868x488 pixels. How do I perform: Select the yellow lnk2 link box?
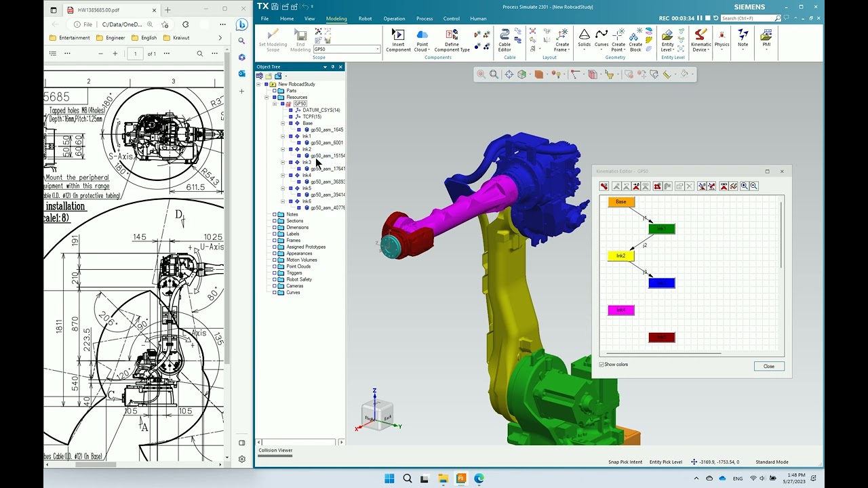pos(621,256)
